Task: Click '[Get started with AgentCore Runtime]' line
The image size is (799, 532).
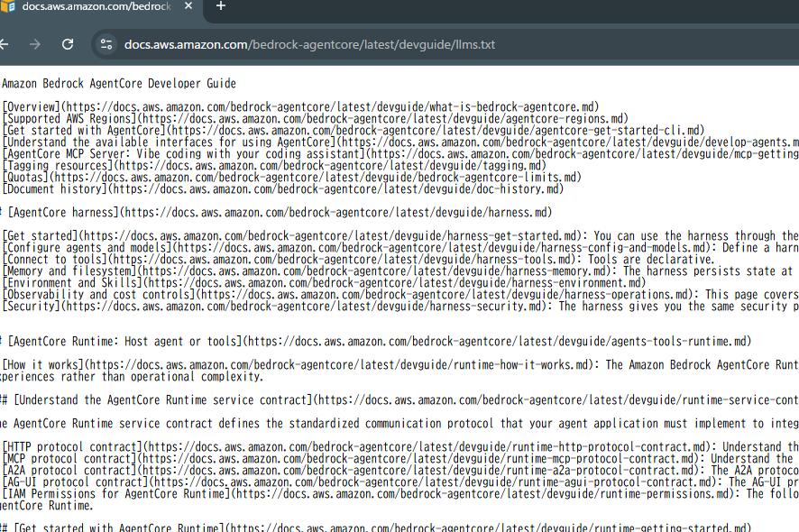Action: 376,527
